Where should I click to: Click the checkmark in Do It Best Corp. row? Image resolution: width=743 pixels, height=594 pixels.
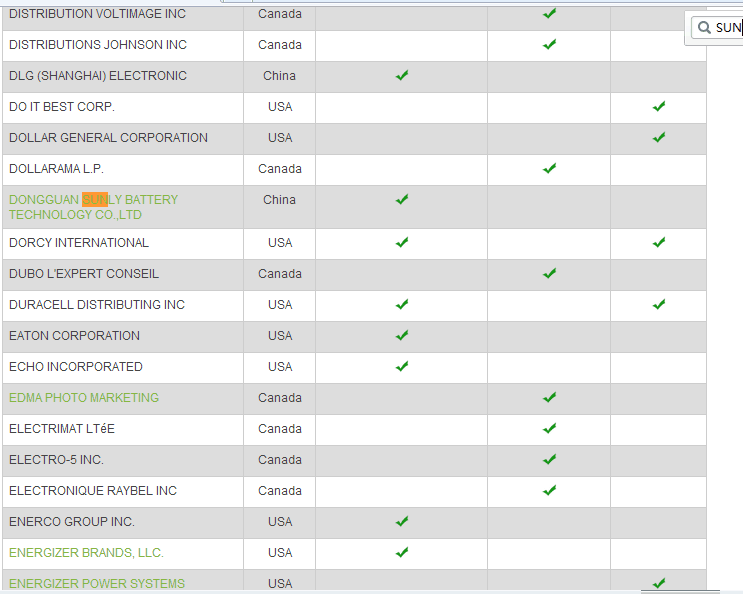659,107
